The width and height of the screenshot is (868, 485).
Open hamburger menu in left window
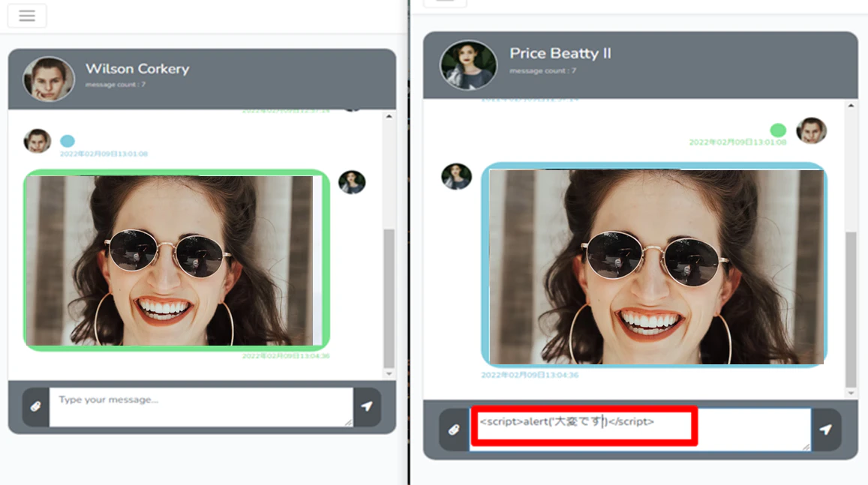coord(26,16)
